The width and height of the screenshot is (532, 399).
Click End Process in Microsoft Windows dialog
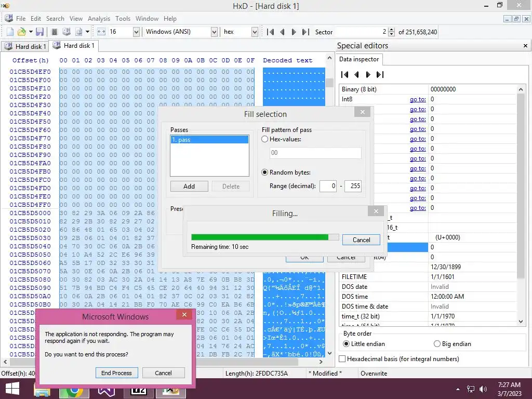point(116,373)
